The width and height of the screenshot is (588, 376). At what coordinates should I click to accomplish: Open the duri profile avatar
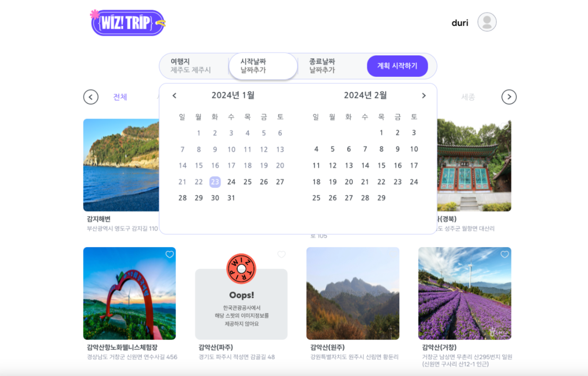487,22
